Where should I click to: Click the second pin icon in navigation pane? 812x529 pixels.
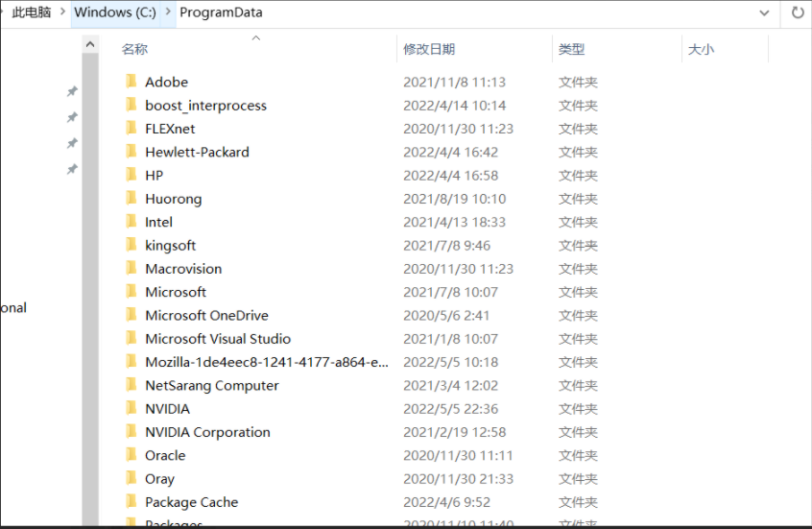[72, 118]
